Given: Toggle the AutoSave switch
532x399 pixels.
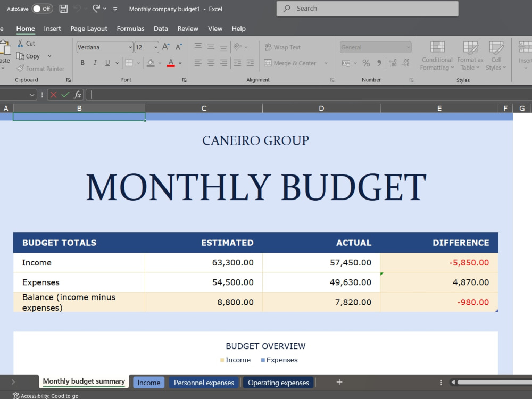Looking at the screenshot, I should point(42,9).
